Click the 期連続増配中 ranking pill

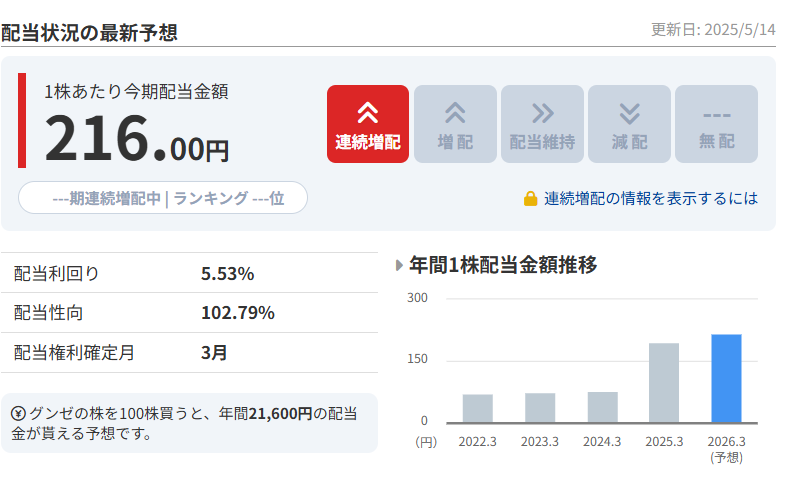pyautogui.click(x=163, y=198)
